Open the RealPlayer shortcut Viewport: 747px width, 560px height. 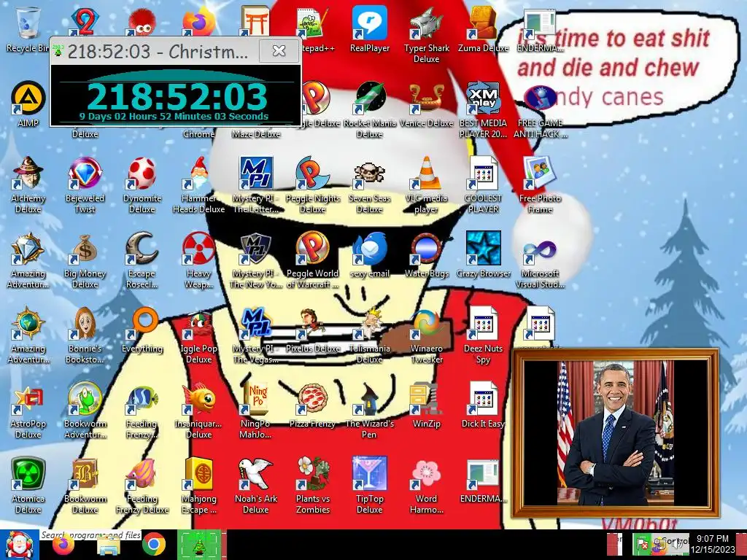point(370,29)
